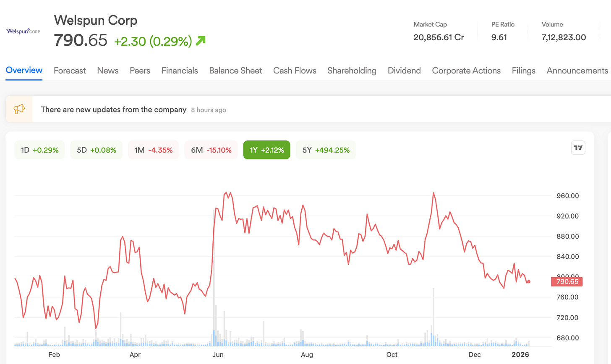Image resolution: width=611 pixels, height=364 pixels.
Task: Open the TradingView chart icon
Action: coord(578,148)
